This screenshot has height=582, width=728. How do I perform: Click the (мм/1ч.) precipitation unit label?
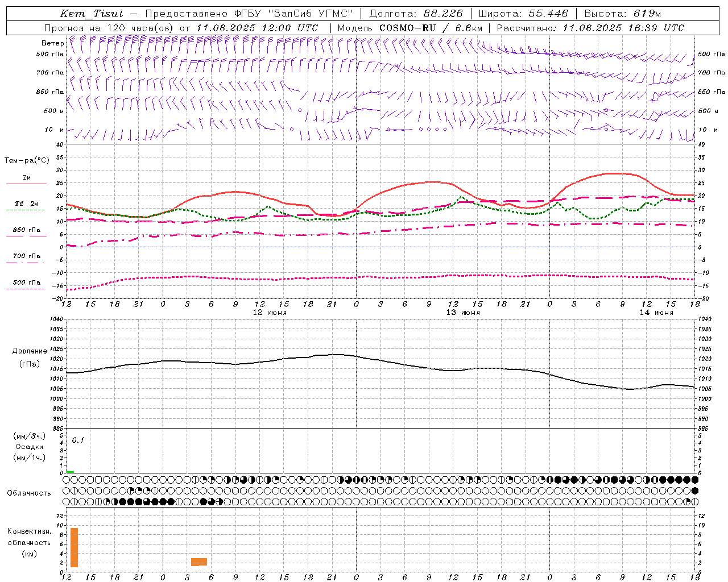30,458
